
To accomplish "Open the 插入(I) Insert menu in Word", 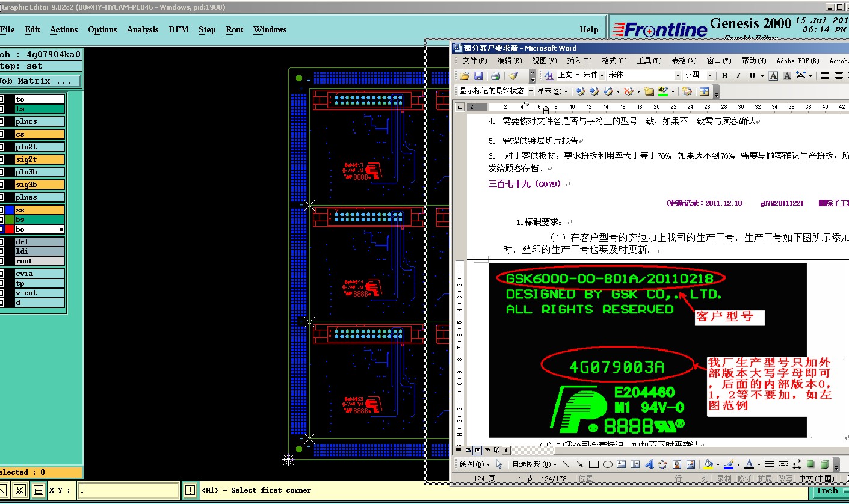I will coord(579,61).
